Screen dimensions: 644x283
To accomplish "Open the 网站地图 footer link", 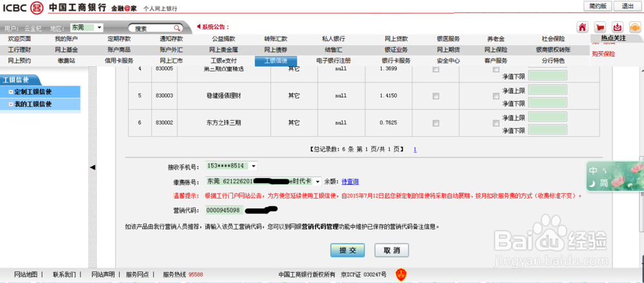I will point(26,275).
